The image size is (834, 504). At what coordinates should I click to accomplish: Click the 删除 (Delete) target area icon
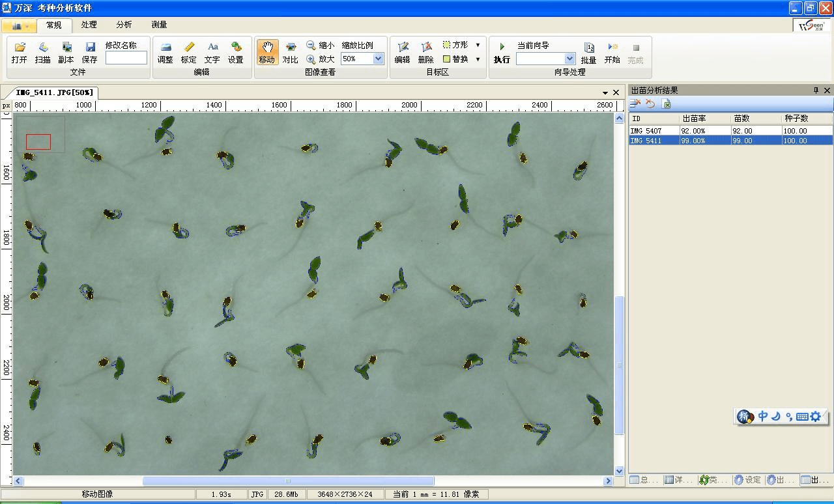click(425, 48)
